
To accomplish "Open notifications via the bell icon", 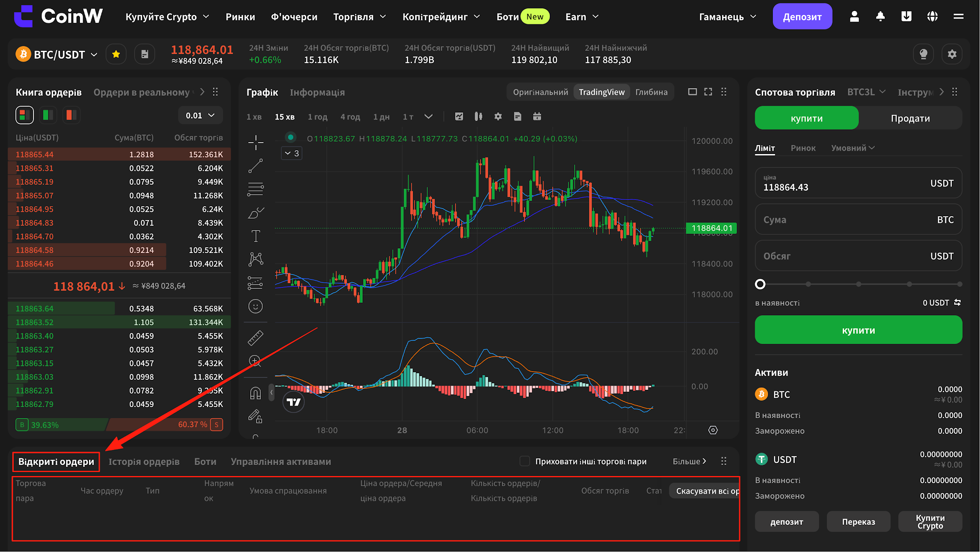I will pyautogui.click(x=880, y=17).
